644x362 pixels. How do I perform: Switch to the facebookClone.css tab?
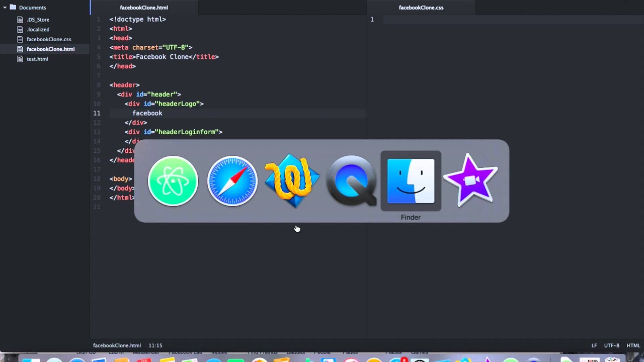tap(421, 8)
